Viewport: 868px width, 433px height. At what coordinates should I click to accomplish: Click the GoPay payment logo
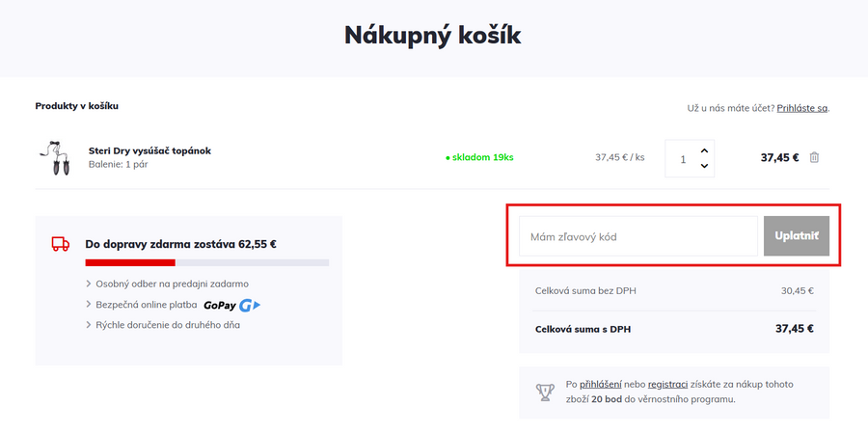coord(232,305)
